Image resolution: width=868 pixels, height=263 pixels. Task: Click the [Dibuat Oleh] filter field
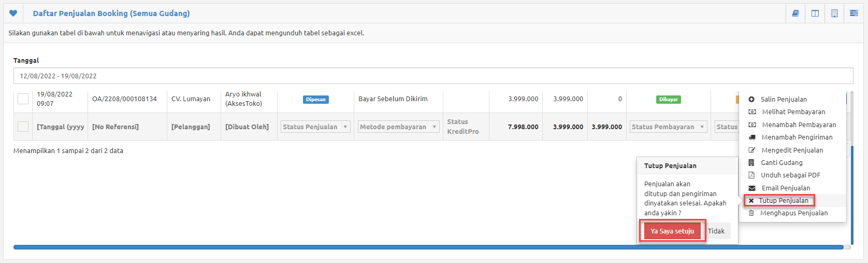[247, 127]
